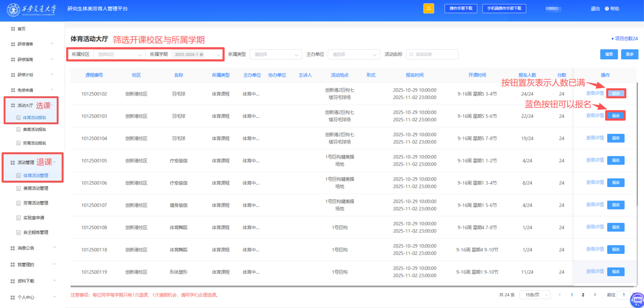644x308 pixels.
Task: Click the 搜索 search button
Action: click(609, 54)
